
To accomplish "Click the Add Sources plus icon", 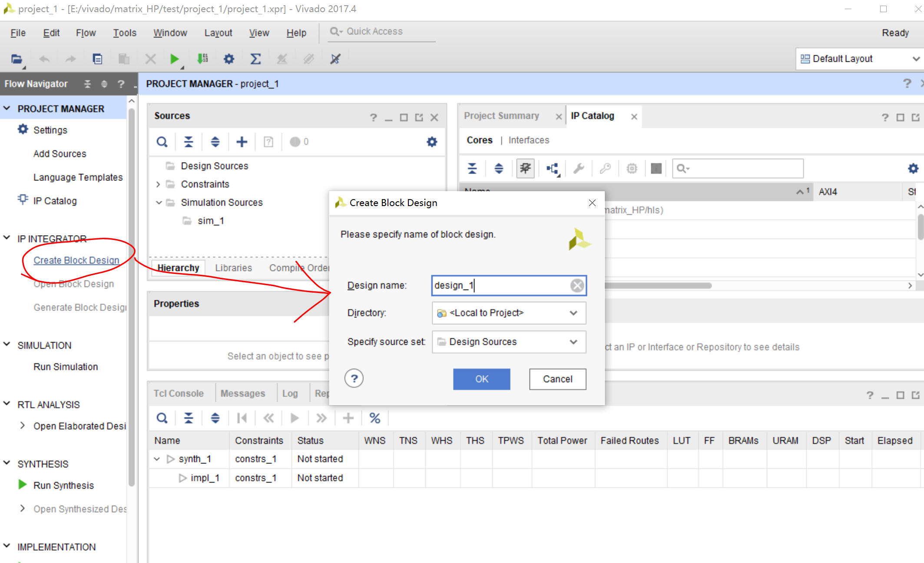I will tap(242, 142).
